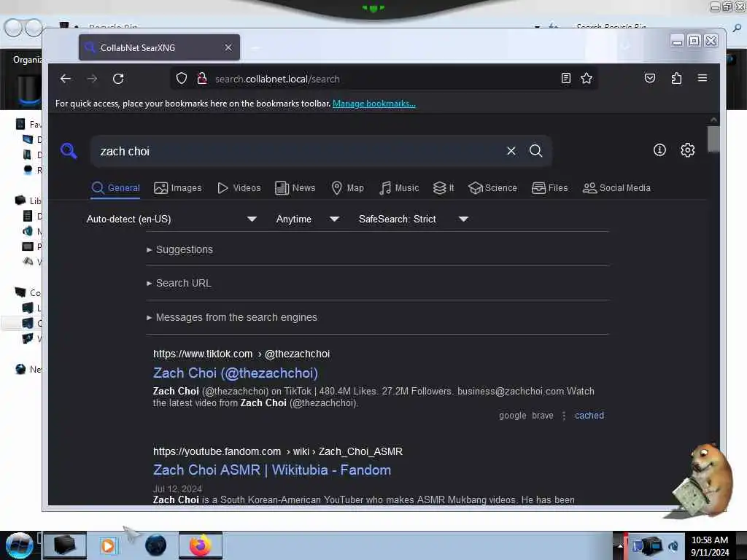Show hidden system tray icons

[x=620, y=545]
